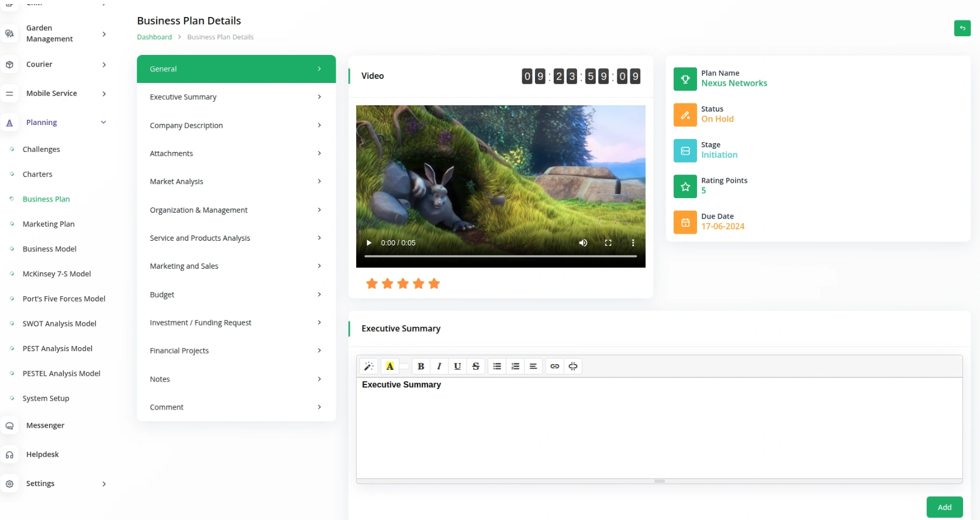
Task: Click the Stage icon
Action: pyautogui.click(x=685, y=151)
